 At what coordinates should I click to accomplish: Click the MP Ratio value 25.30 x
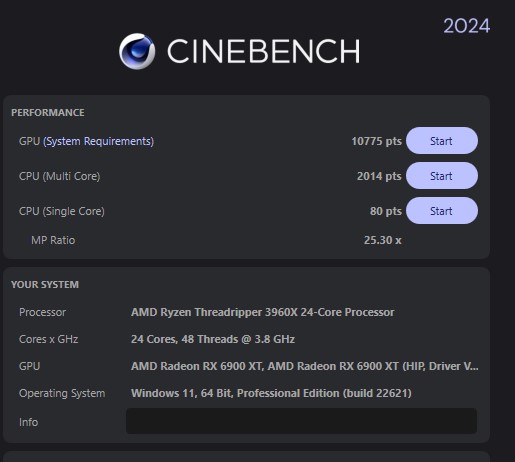tap(383, 240)
